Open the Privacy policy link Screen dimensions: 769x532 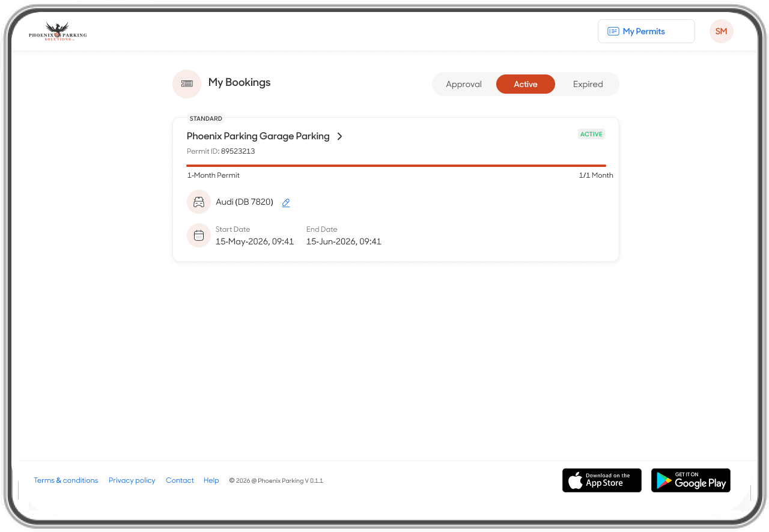[x=132, y=480]
